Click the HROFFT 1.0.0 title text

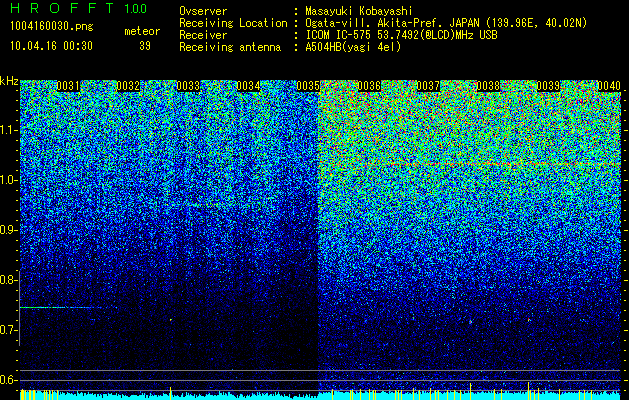78,8
